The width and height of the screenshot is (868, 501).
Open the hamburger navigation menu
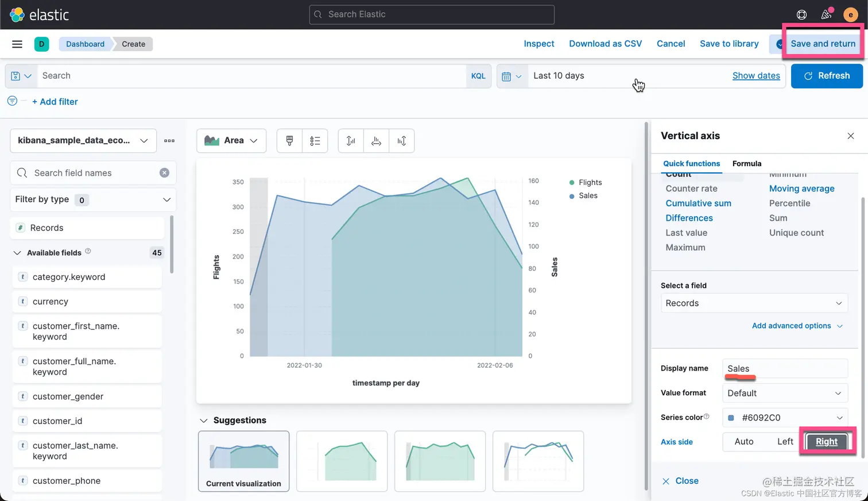pyautogui.click(x=17, y=44)
